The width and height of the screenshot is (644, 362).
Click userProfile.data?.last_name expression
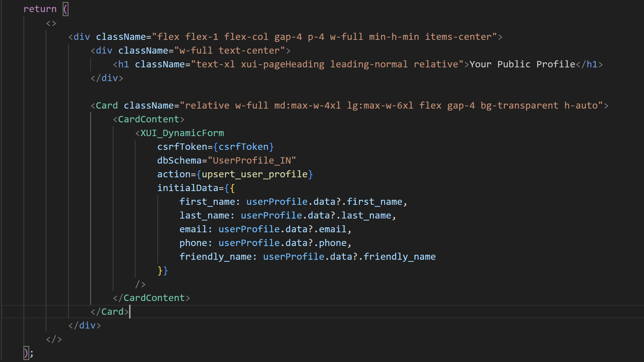pyautogui.click(x=316, y=216)
